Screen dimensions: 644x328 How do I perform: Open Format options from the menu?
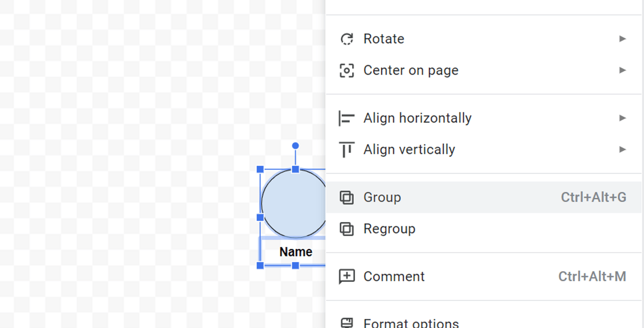pos(411,323)
